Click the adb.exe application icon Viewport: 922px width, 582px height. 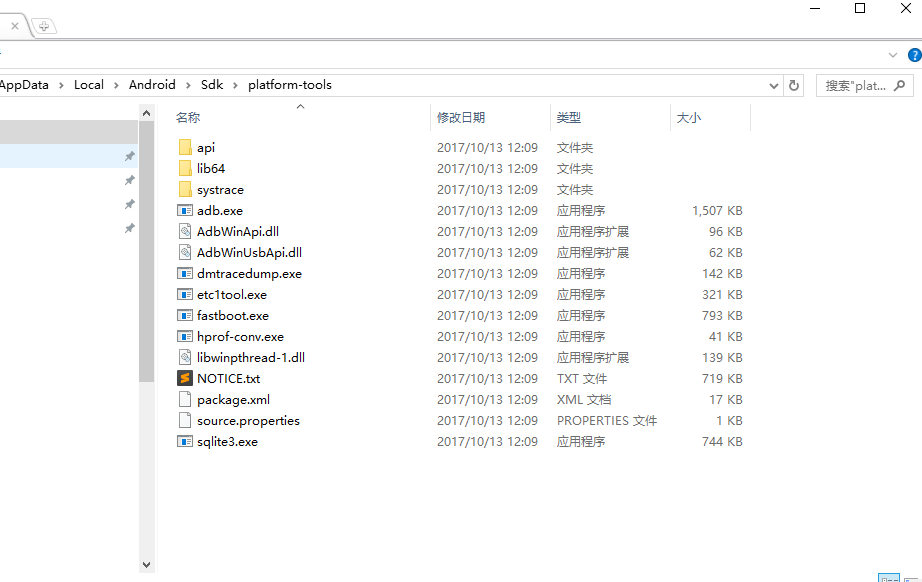coord(185,210)
